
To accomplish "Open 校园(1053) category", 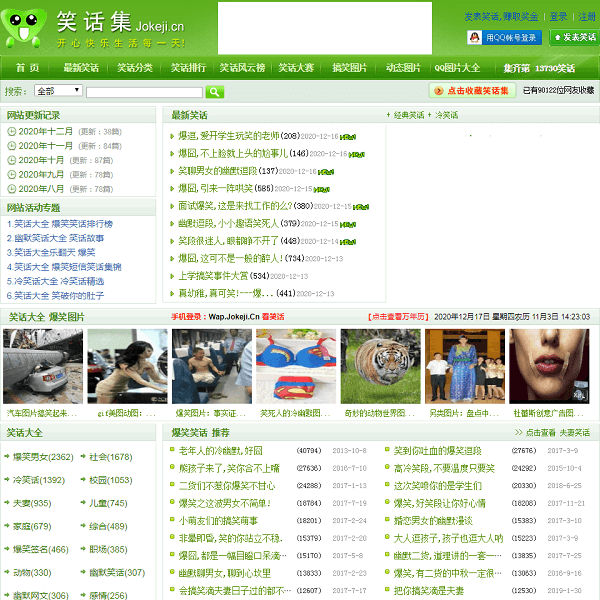I will point(111,480).
